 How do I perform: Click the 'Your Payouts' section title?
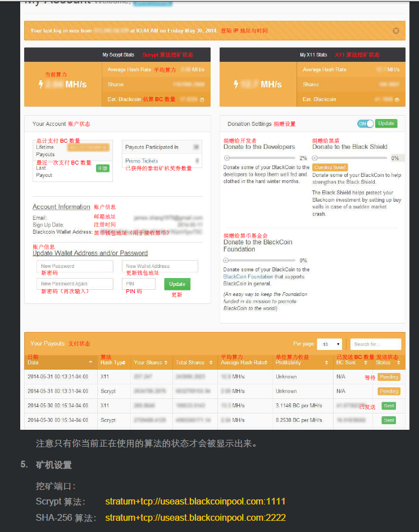[47, 343]
